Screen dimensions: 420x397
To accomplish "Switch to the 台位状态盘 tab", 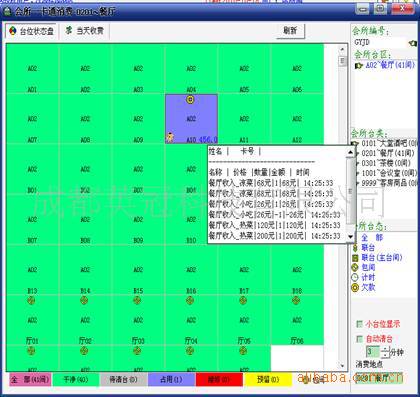I will [x=31, y=31].
